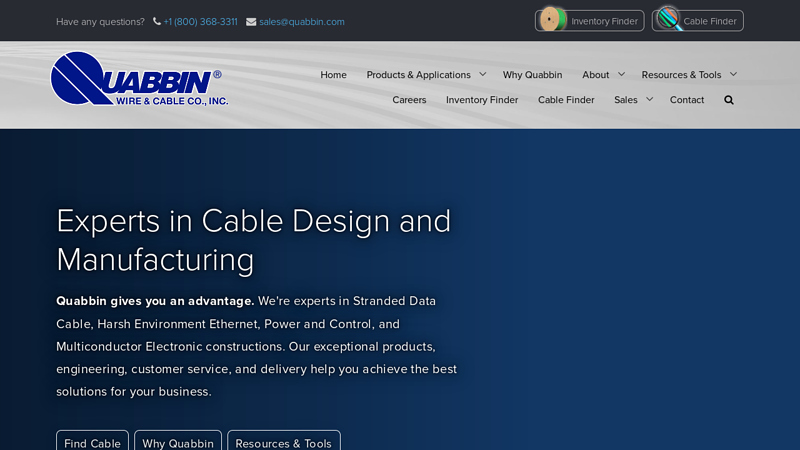Screen dimensions: 800x450
Task: Click the Why Quabbin hero button
Action: coord(178,442)
